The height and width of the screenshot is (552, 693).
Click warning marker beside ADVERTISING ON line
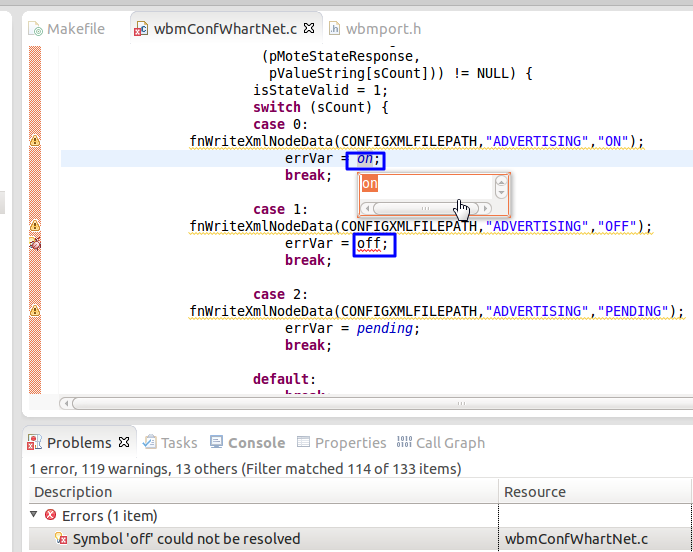35,141
